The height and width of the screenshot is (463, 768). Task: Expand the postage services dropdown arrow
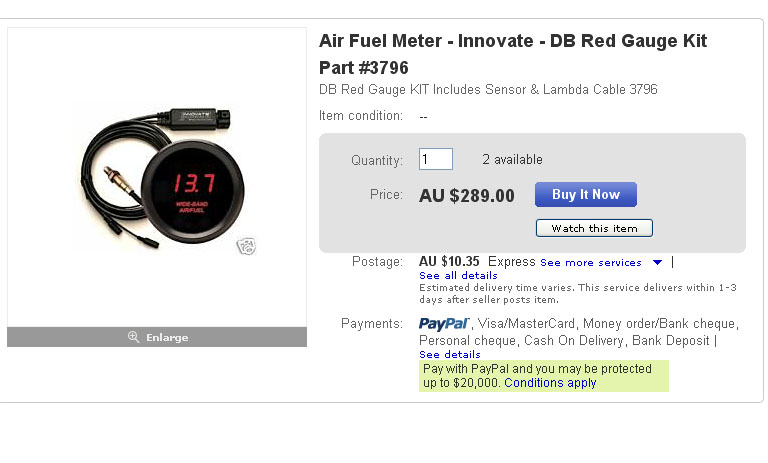pyautogui.click(x=657, y=263)
